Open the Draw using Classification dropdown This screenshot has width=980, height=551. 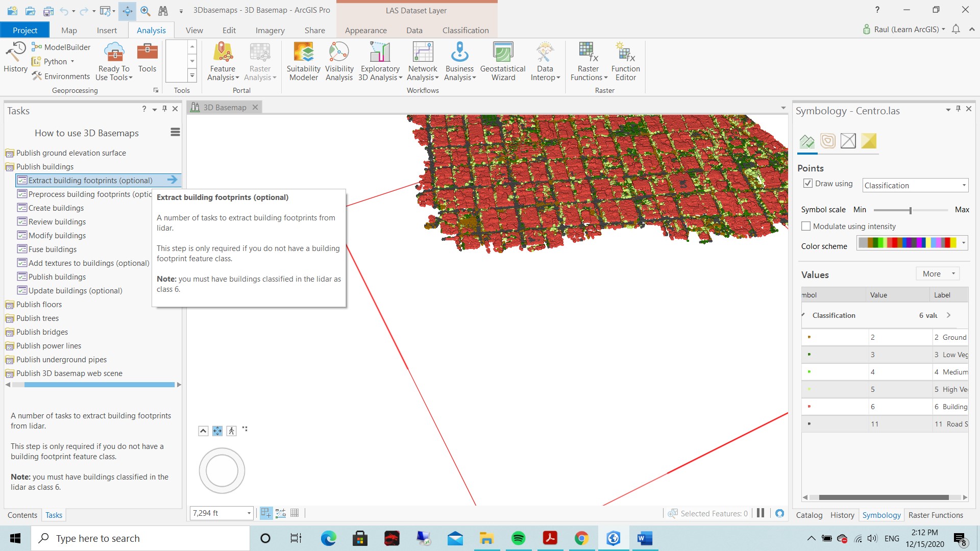(963, 185)
